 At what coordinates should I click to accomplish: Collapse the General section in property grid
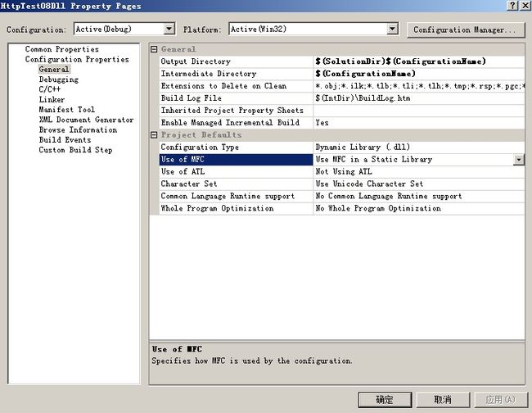155,49
